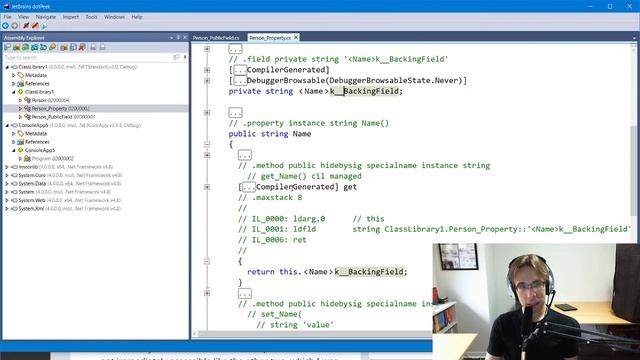Close the Person_Property.cs tab
Viewport: 640px width, 360px height.
(296, 37)
